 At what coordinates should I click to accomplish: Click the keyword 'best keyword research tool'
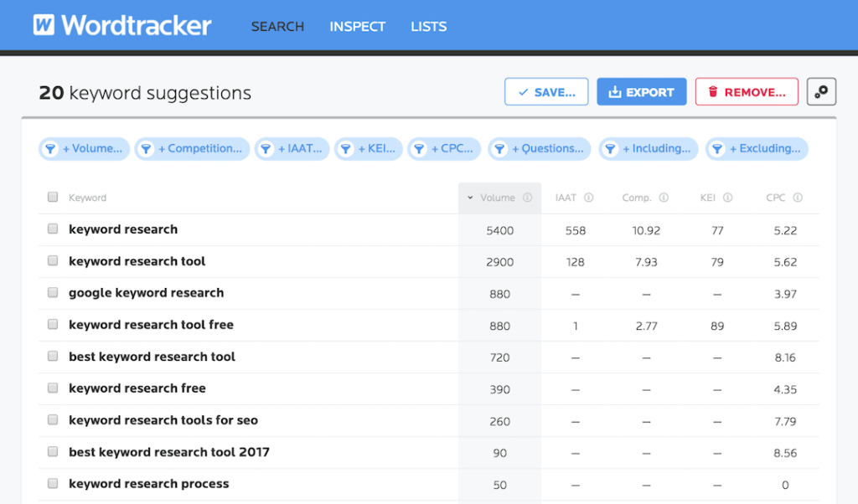[152, 357]
